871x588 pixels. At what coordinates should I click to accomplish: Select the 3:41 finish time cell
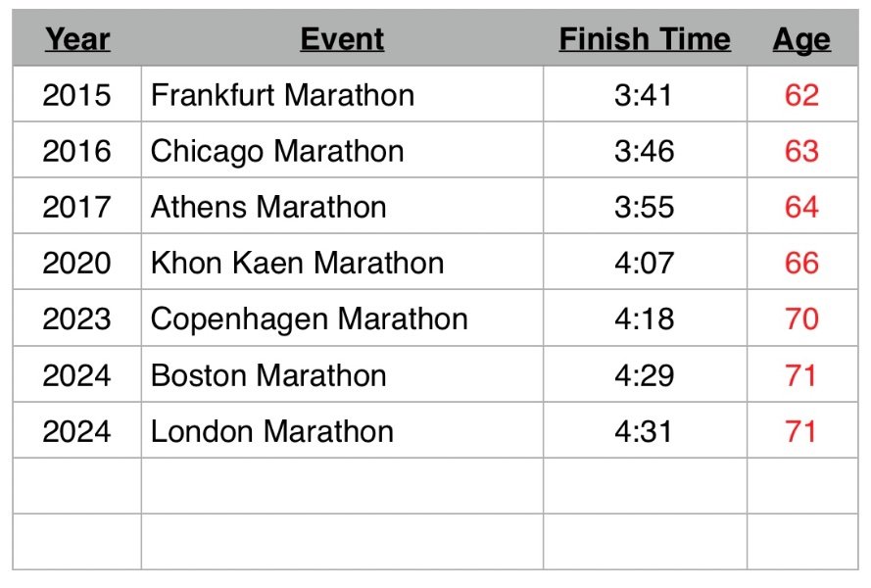tap(645, 95)
